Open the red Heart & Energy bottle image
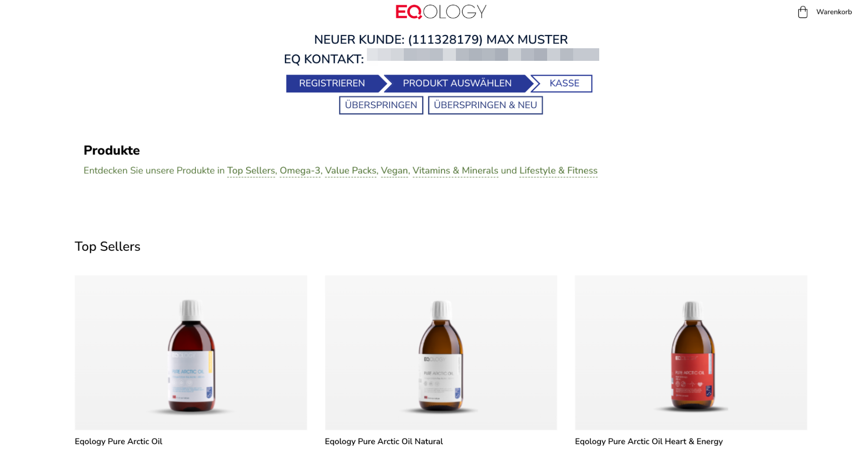The height and width of the screenshot is (452, 868). [x=691, y=352]
